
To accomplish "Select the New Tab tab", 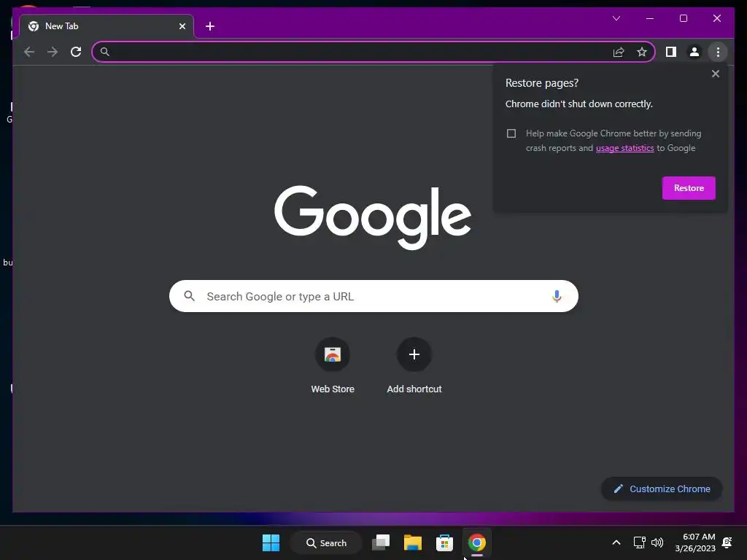I will tap(107, 26).
